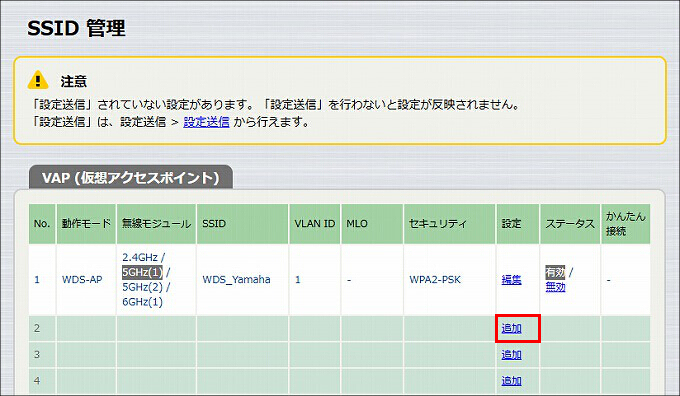The height and width of the screenshot is (396, 680).
Task: Click the MLO column header
Action: pos(372,224)
